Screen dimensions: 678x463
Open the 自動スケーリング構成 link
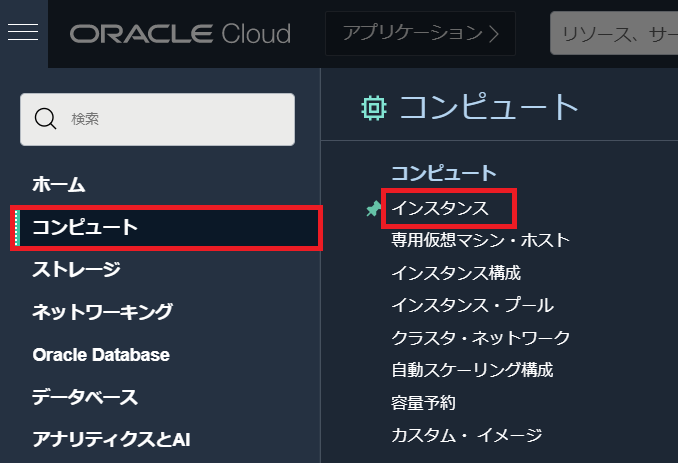pyautogui.click(x=471, y=369)
